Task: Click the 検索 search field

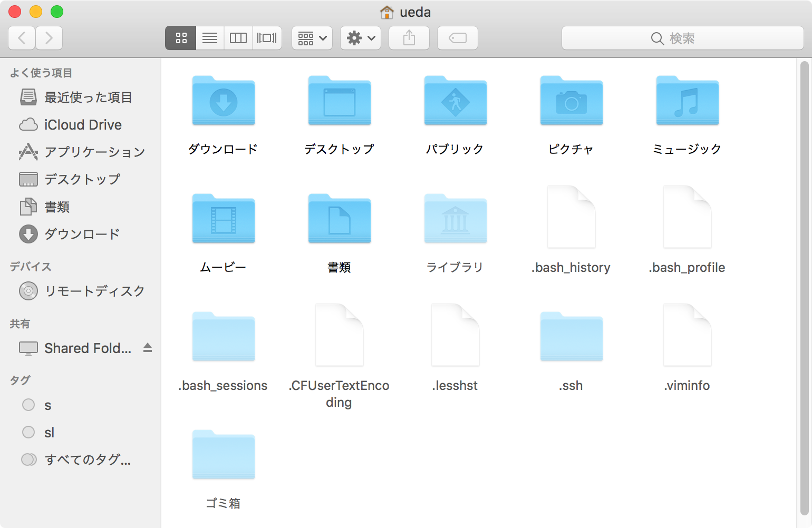Action: tap(683, 38)
